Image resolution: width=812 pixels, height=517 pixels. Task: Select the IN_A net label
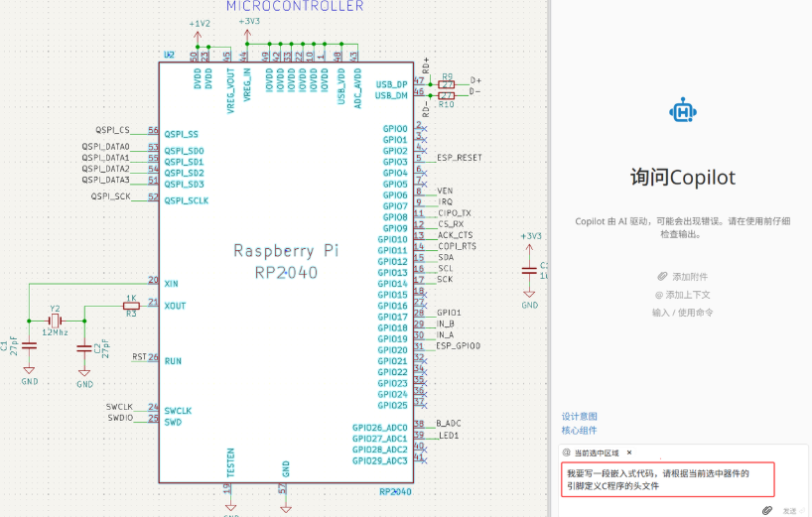pyautogui.click(x=446, y=334)
